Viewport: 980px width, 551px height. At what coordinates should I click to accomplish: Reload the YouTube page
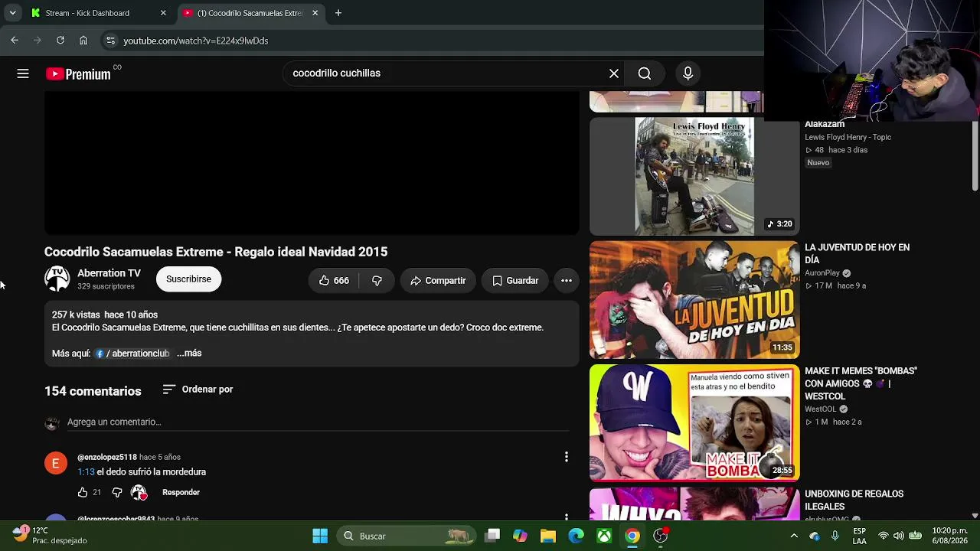(60, 41)
